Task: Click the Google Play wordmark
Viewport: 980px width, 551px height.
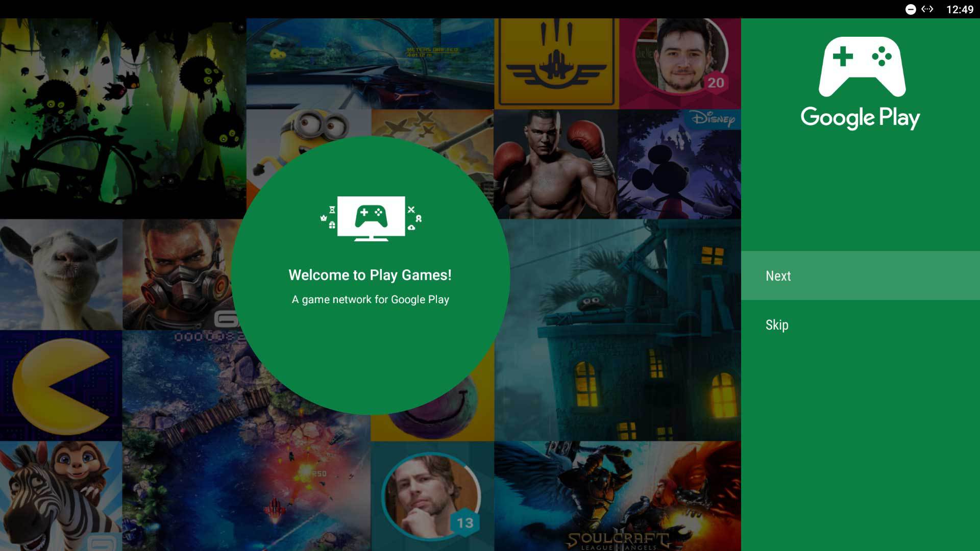Action: point(860,118)
